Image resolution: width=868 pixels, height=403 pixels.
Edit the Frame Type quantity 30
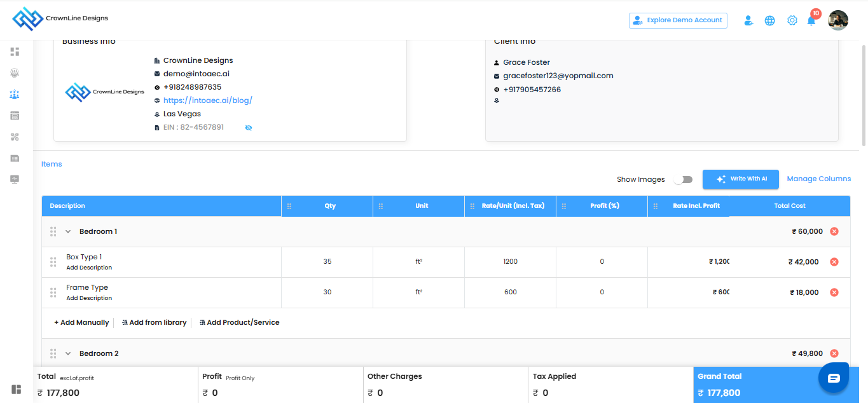coord(327,292)
